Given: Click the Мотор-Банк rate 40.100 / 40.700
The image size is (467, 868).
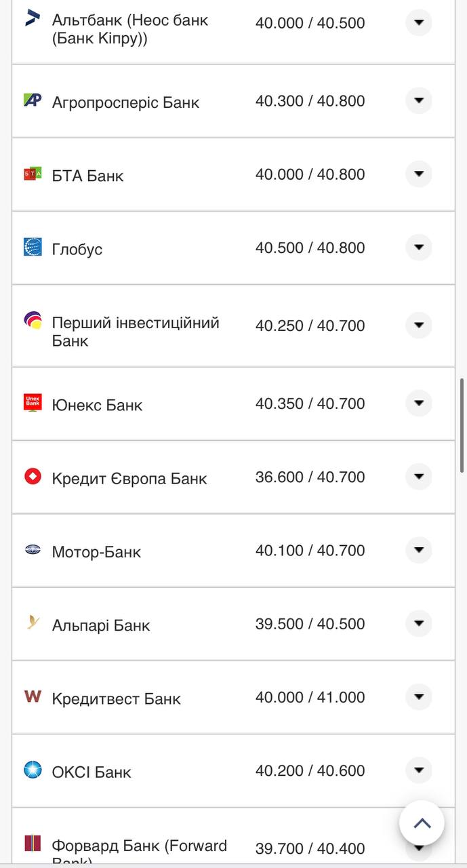Looking at the screenshot, I should pyautogui.click(x=310, y=551).
